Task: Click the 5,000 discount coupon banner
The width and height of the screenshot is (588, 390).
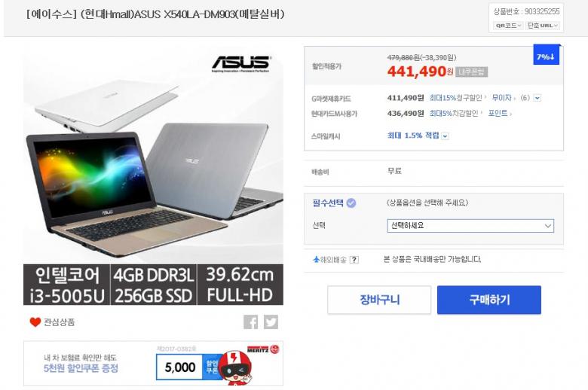Action: click(x=153, y=364)
